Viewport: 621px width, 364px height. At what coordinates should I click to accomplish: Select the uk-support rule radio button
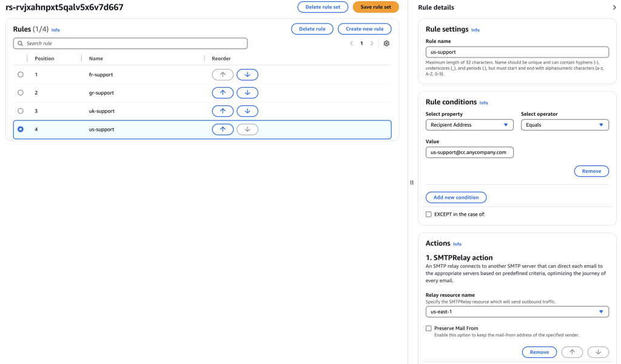click(21, 111)
